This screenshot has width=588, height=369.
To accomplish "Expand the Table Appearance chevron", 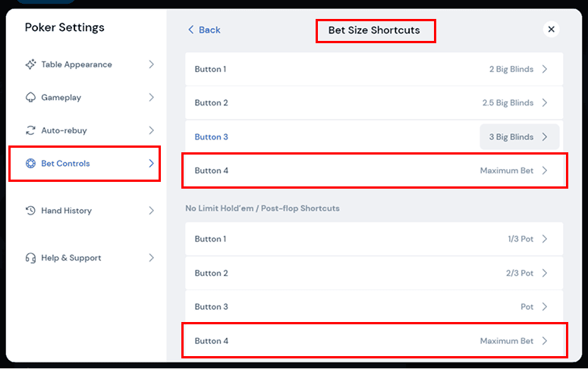I will point(151,64).
